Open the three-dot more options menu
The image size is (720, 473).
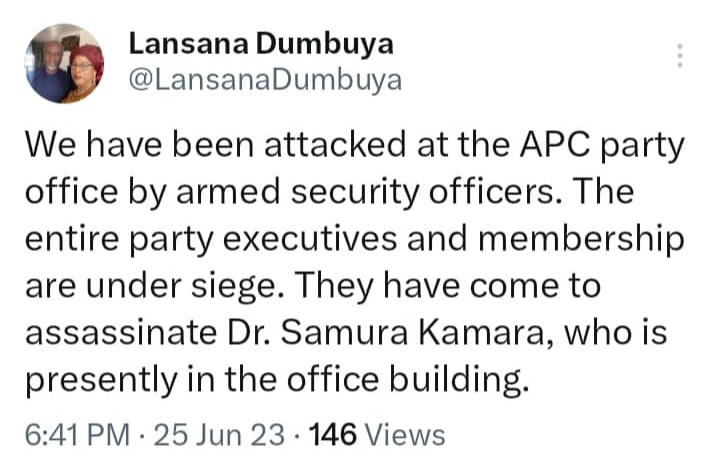(x=680, y=56)
